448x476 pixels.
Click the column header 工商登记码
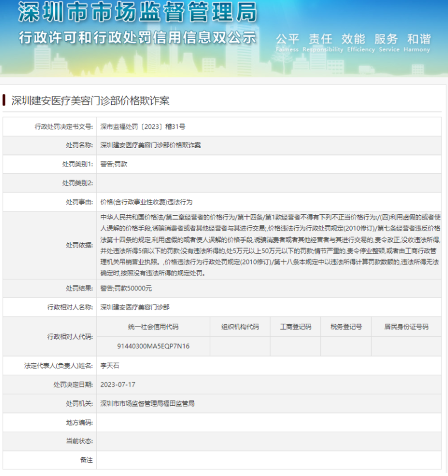click(x=296, y=327)
